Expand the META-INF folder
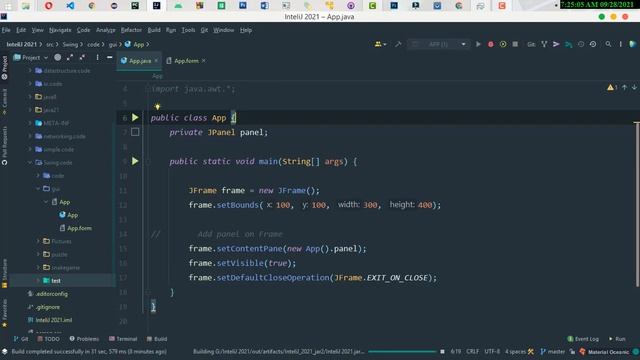 pyautogui.click(x=30, y=123)
